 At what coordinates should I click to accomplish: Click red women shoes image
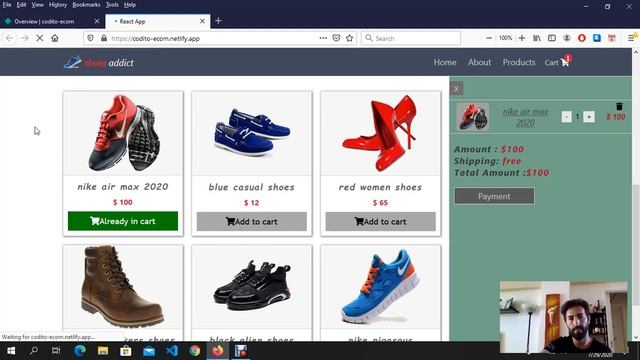tap(380, 133)
